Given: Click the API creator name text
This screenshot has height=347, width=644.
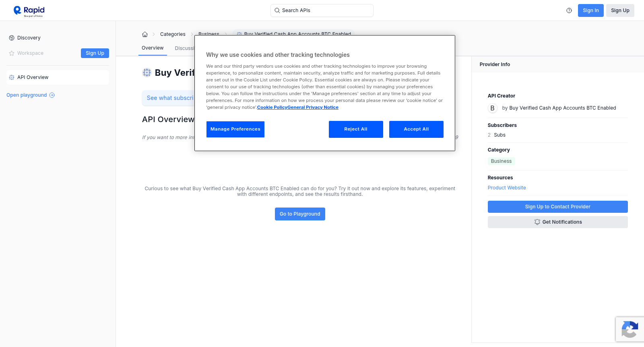Looking at the screenshot, I should [562, 108].
